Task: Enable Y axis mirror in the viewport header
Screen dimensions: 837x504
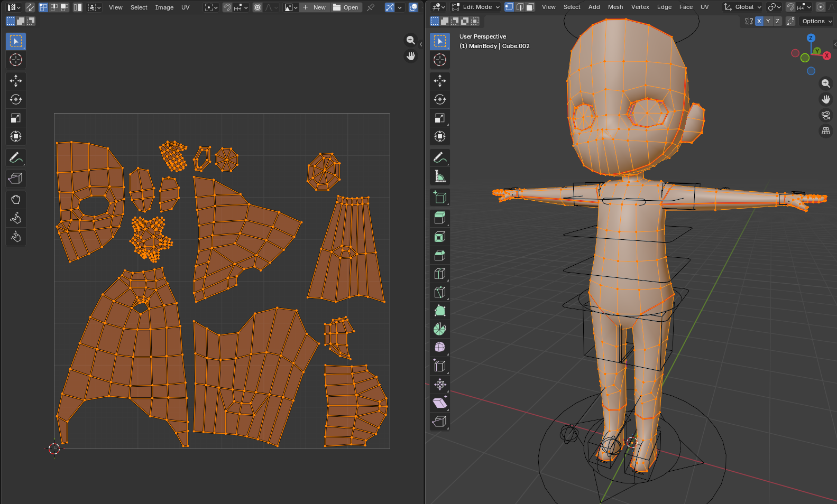Action: click(768, 21)
